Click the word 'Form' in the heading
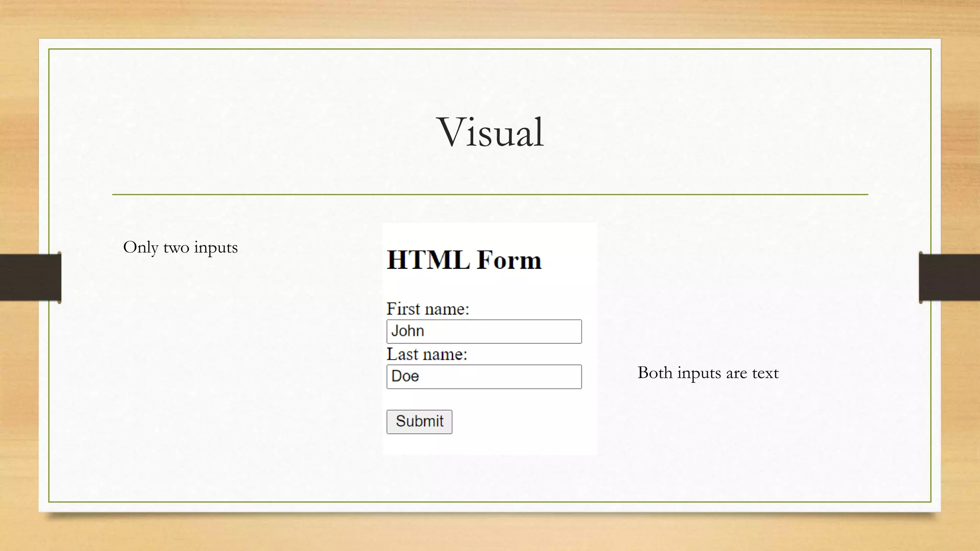Viewport: 980px width, 551px height. [509, 260]
